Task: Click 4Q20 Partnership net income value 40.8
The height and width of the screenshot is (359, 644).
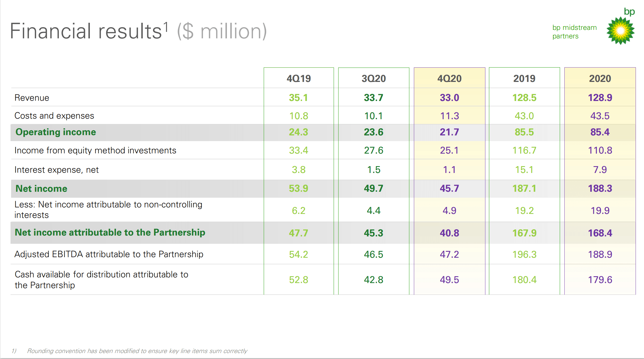Action: [449, 233]
